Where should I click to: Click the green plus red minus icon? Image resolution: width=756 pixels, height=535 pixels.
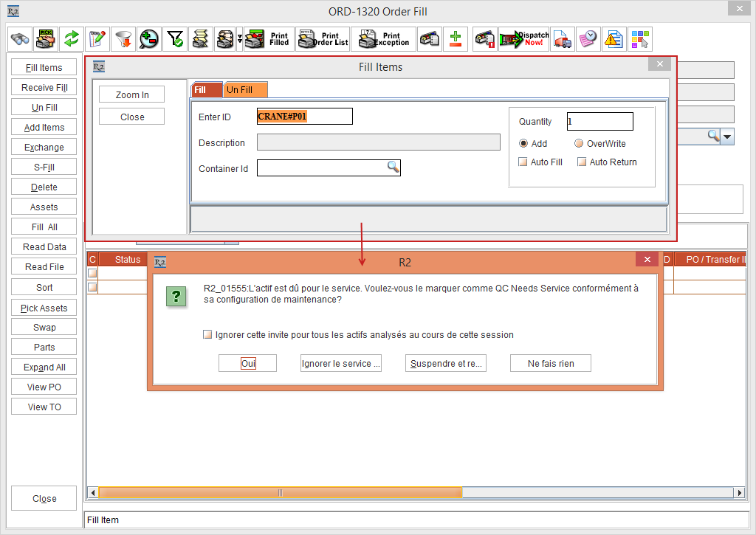pyautogui.click(x=456, y=38)
